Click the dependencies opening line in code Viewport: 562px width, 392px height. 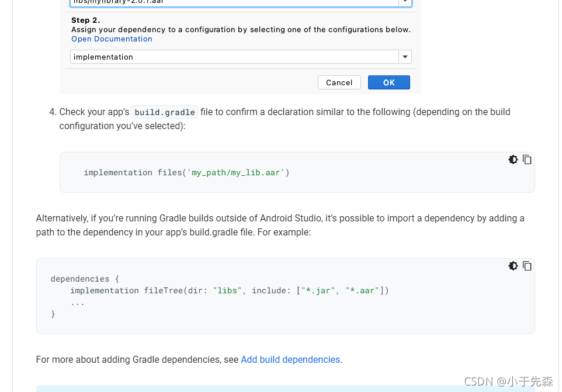coord(85,279)
